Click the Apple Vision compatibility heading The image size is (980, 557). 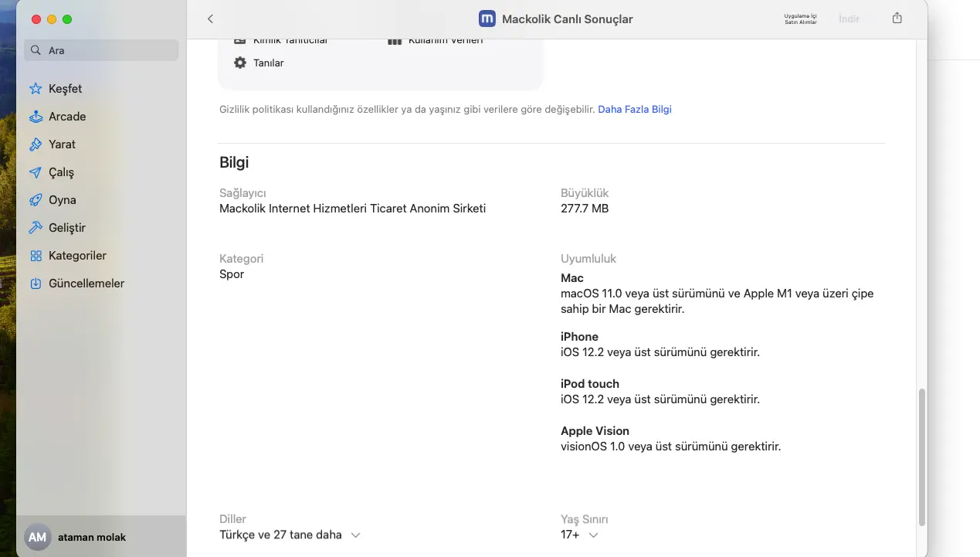coord(595,431)
